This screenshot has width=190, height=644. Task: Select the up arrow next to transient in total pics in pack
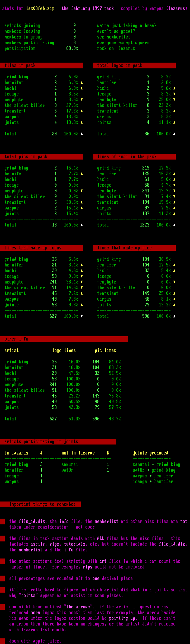click(82, 202)
